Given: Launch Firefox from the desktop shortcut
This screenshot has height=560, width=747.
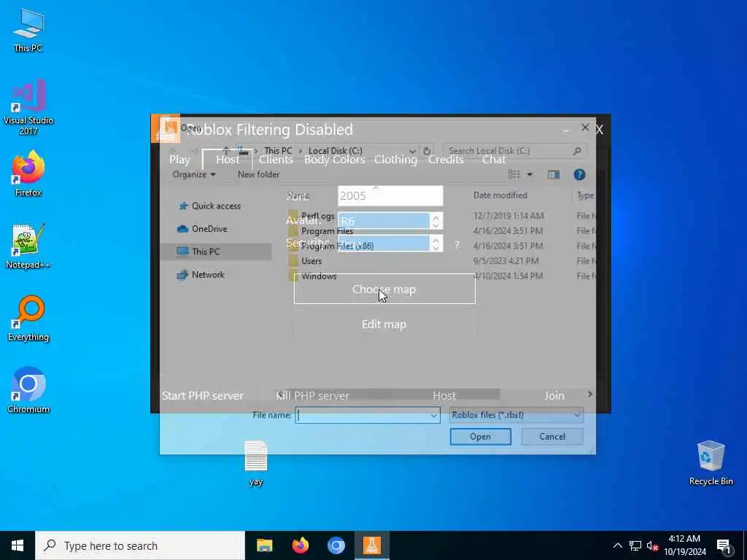Looking at the screenshot, I should 28,174.
